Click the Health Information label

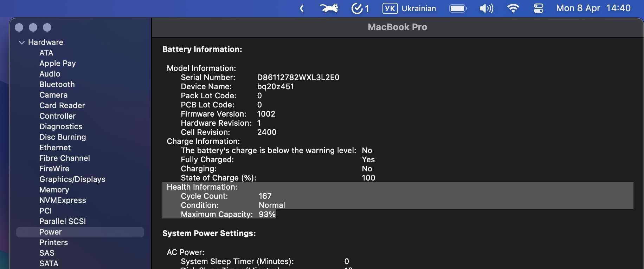click(202, 187)
